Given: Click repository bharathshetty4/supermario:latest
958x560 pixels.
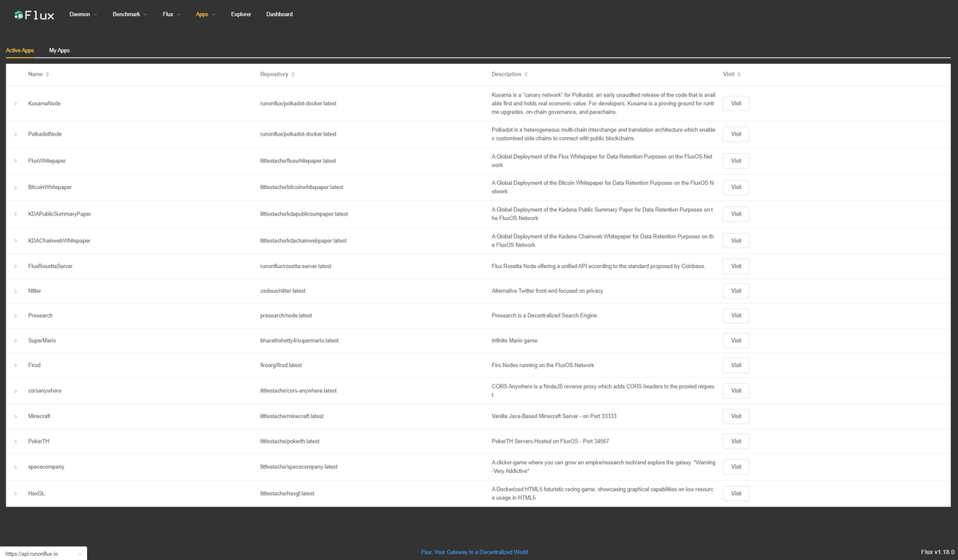Looking at the screenshot, I should [299, 341].
